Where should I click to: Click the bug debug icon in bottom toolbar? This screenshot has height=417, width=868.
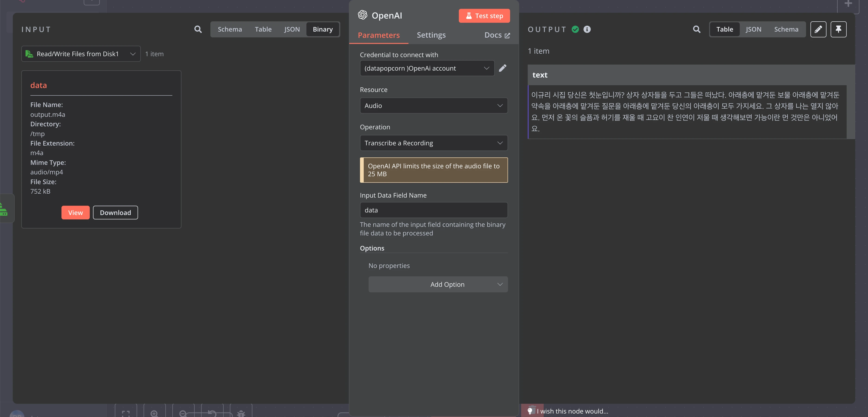tap(241, 413)
